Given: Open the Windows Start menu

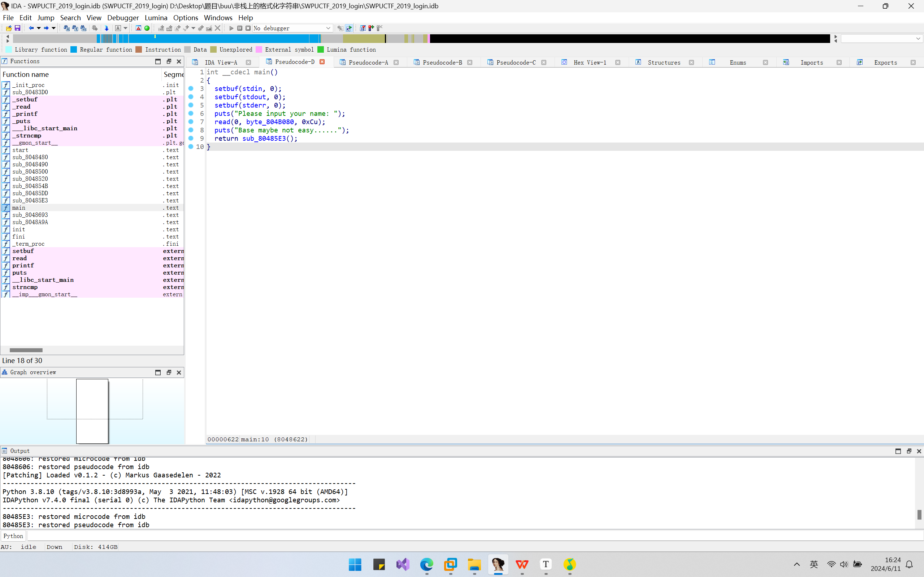Looking at the screenshot, I should point(355,564).
